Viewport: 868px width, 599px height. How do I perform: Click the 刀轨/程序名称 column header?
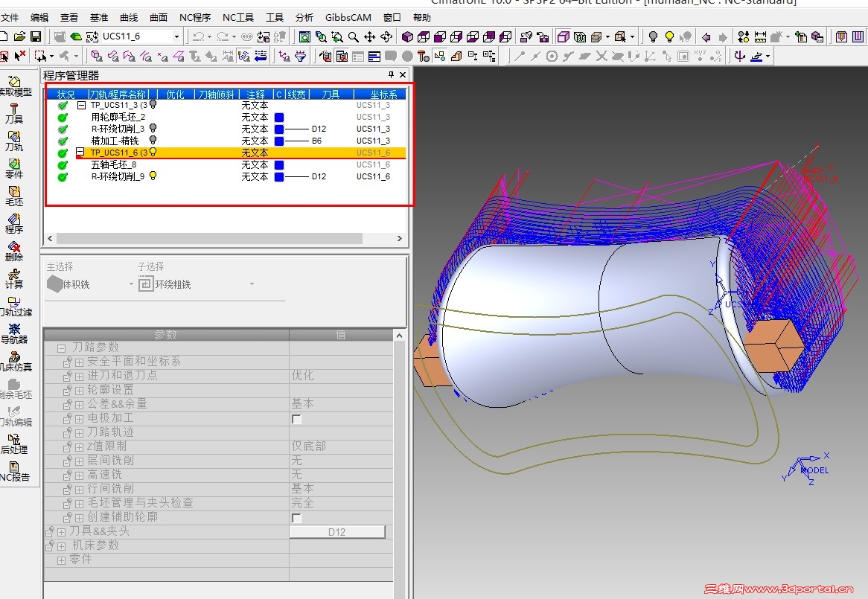(x=118, y=95)
